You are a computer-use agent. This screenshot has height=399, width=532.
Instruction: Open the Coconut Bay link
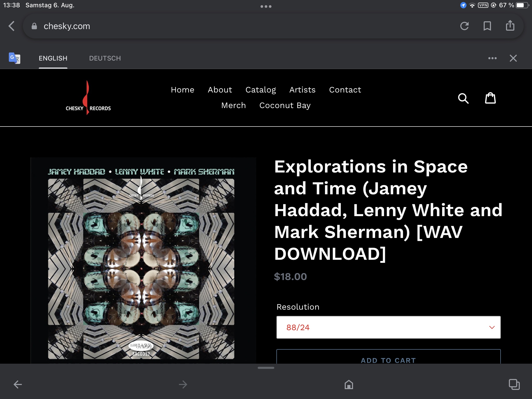click(285, 105)
